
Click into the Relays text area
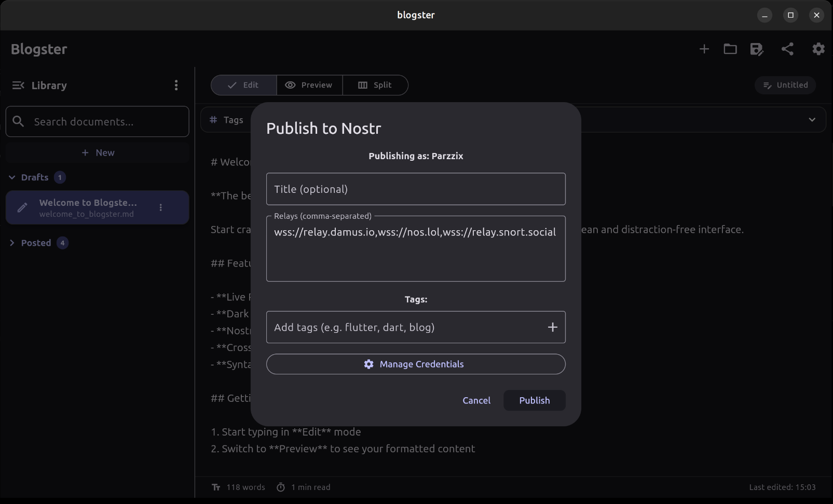(416, 249)
